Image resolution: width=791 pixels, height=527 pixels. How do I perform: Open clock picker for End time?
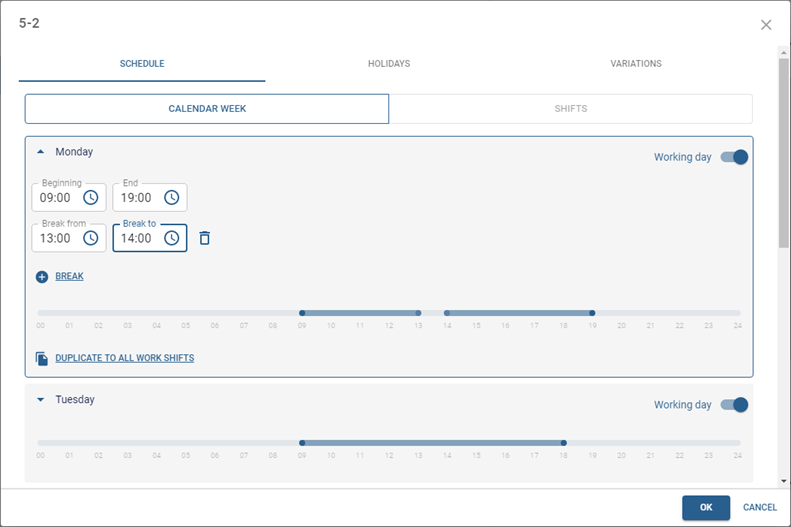[172, 198]
